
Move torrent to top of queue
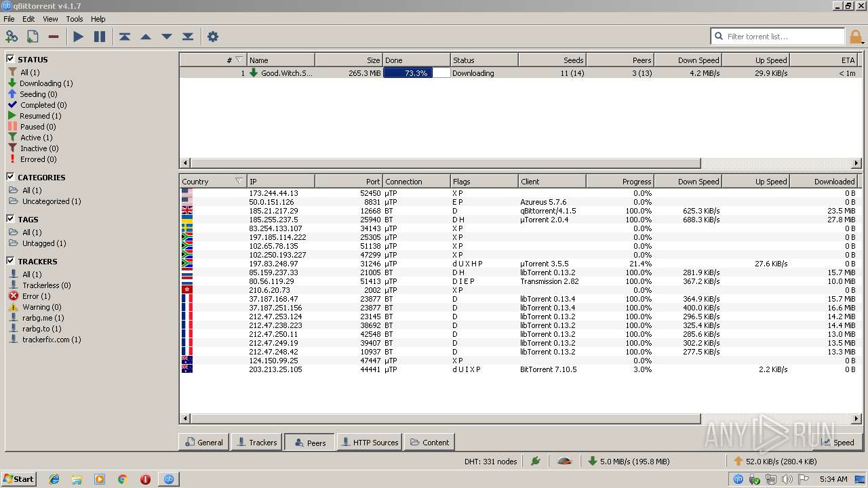tap(125, 37)
